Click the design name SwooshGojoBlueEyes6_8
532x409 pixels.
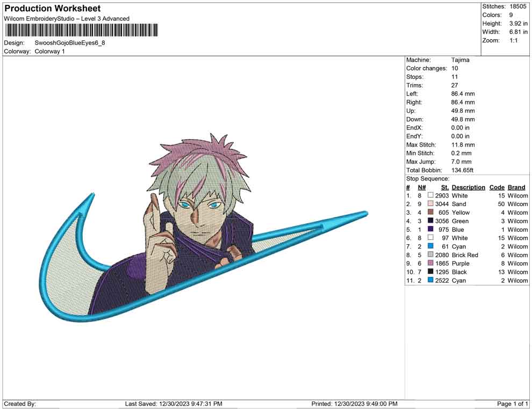point(70,43)
